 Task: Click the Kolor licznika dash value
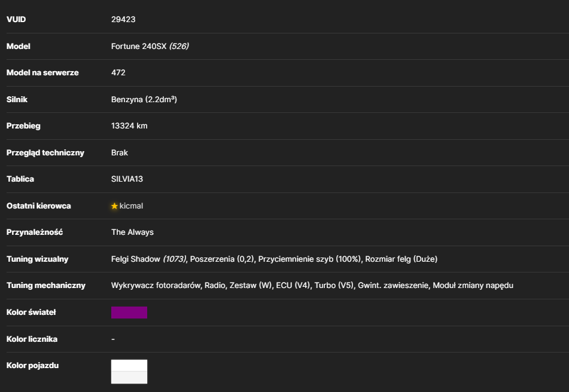click(113, 339)
